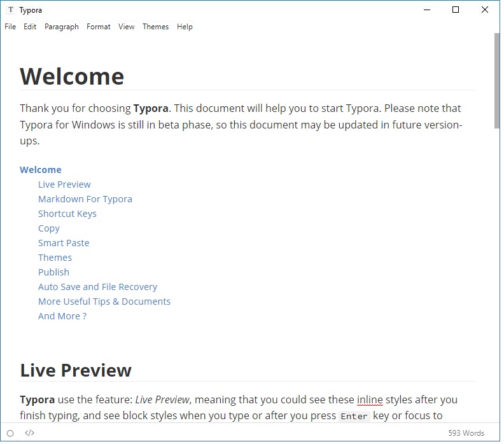Go to Markdown For Typora section link
504x444 pixels.
click(x=85, y=200)
